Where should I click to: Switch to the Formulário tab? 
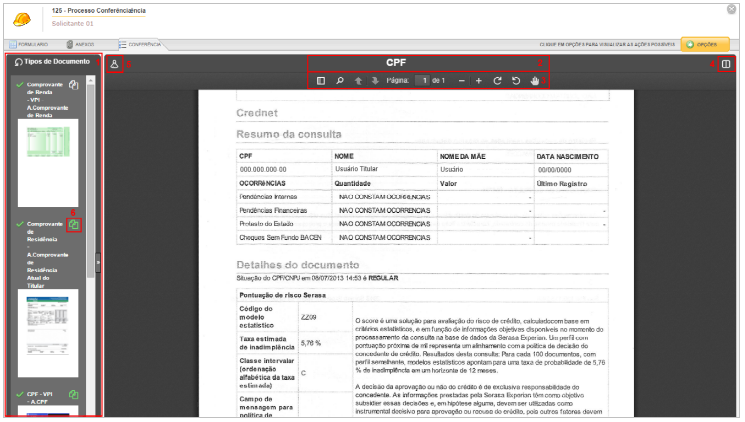pos(29,44)
